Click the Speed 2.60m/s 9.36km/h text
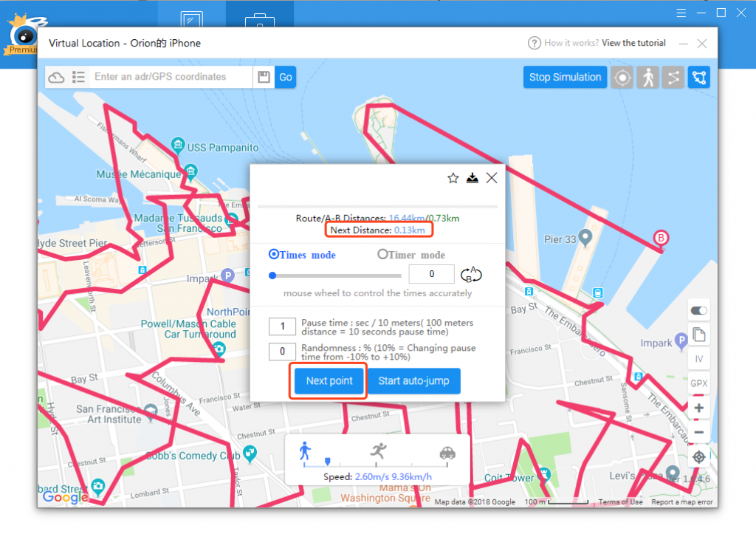756x534 pixels. 377,477
